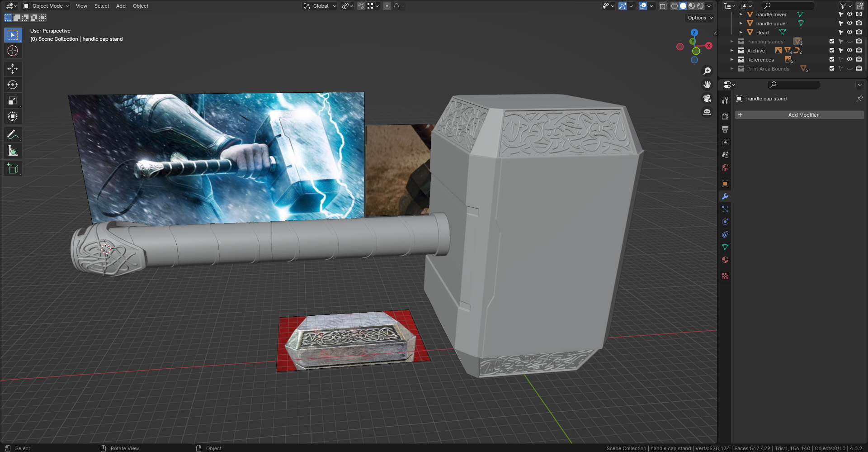Open the Particle Properties tab

point(725,209)
